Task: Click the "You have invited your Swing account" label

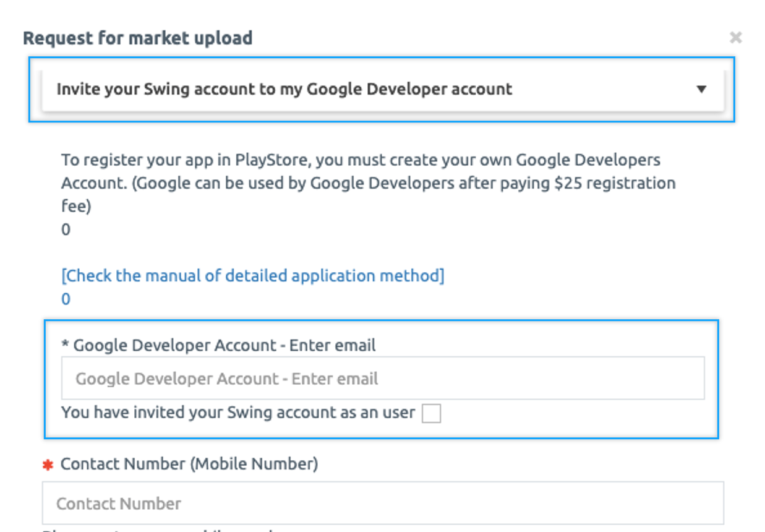Action: [237, 413]
